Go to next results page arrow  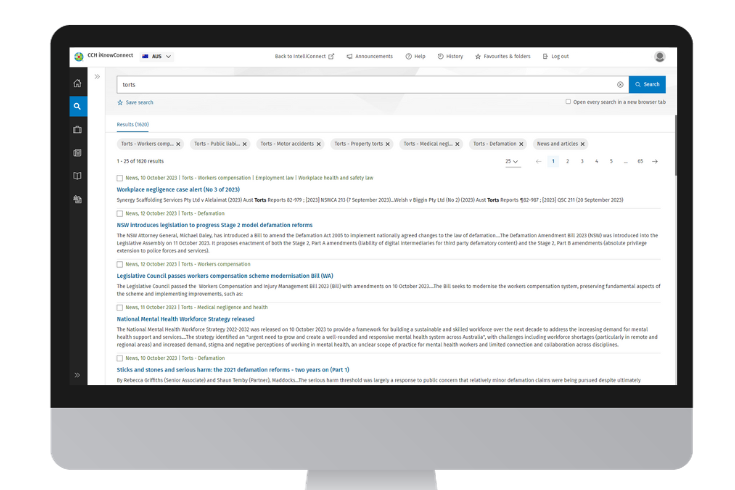(655, 161)
